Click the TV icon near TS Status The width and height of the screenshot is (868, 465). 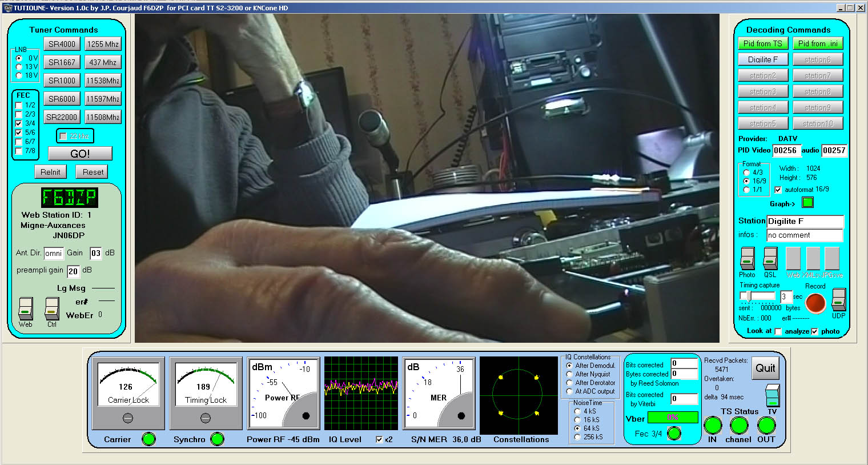(772, 394)
